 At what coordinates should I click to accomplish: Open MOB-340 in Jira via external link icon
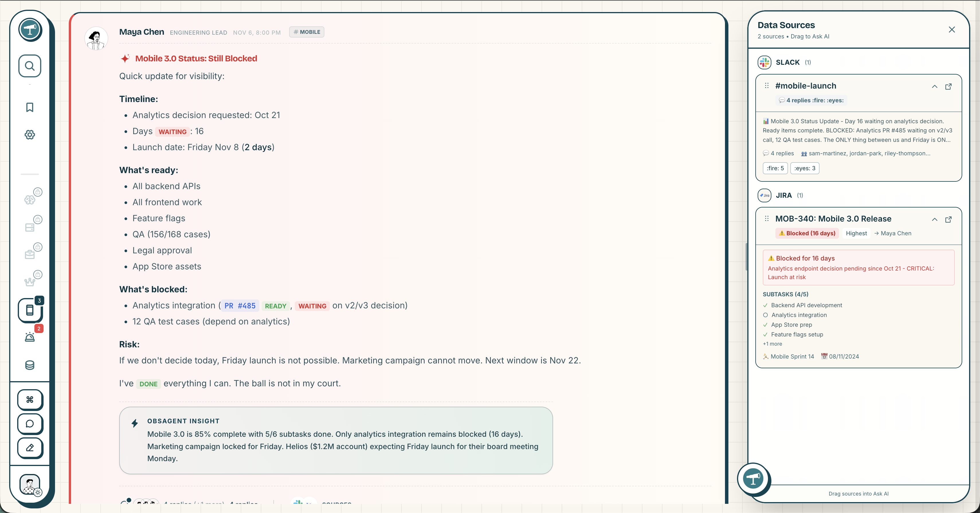[x=948, y=220]
